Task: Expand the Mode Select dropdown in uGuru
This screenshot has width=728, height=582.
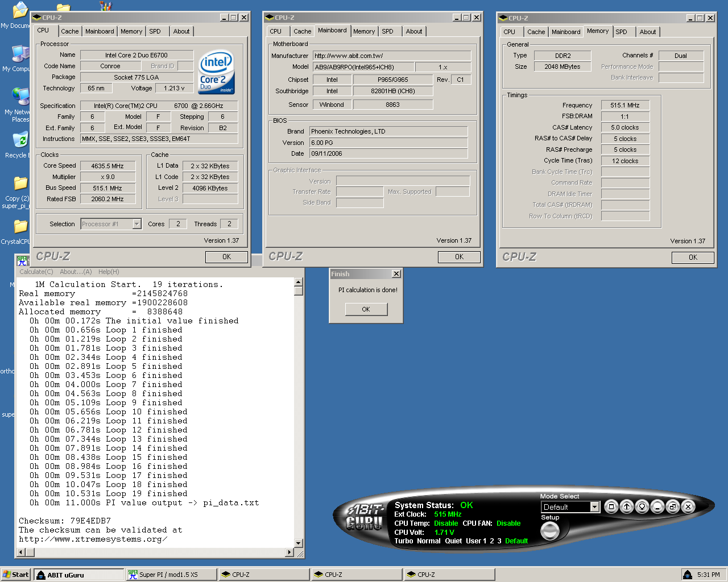Action: pos(594,507)
